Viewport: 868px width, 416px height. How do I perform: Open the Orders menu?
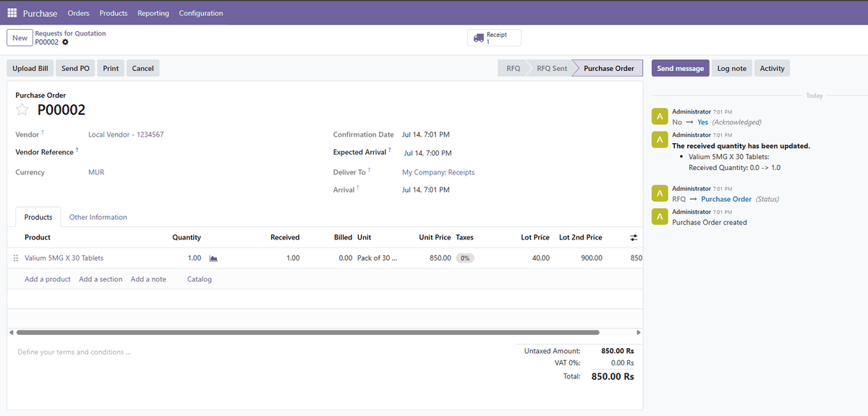tap(78, 13)
